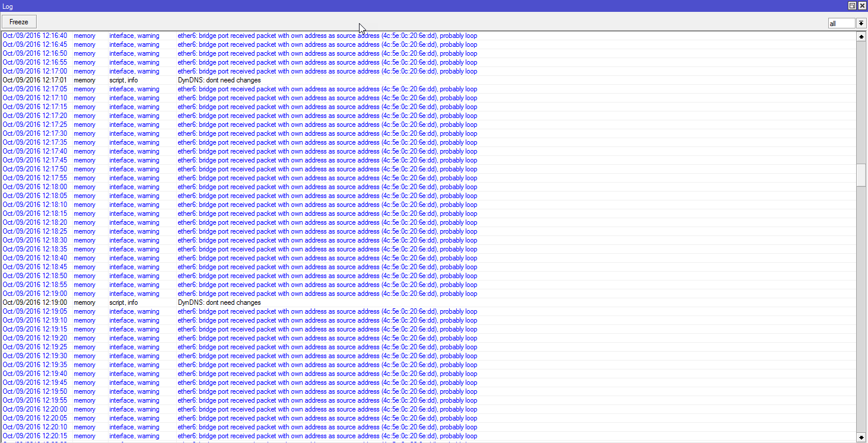Click the 'all' filter input field

842,23
